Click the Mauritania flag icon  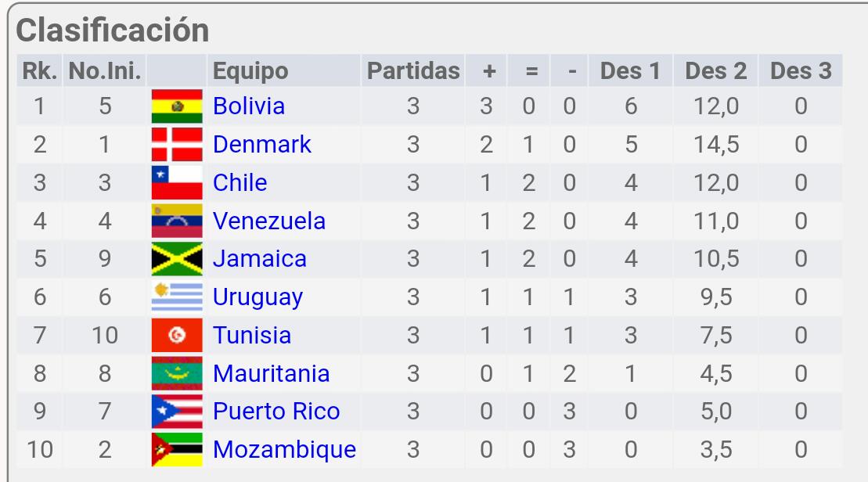pos(177,373)
